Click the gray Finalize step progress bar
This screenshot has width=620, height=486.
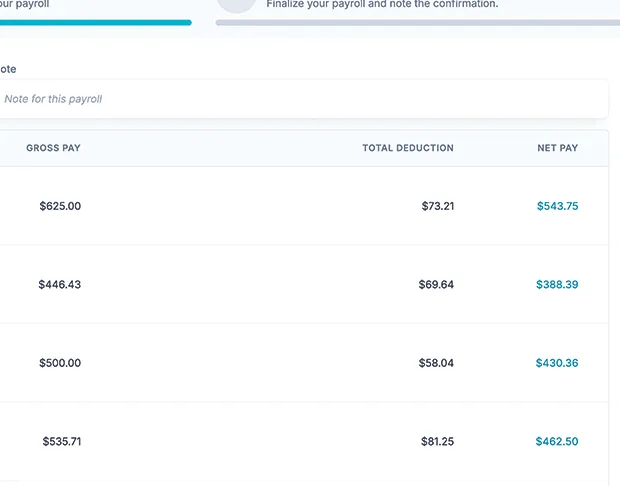pos(415,22)
